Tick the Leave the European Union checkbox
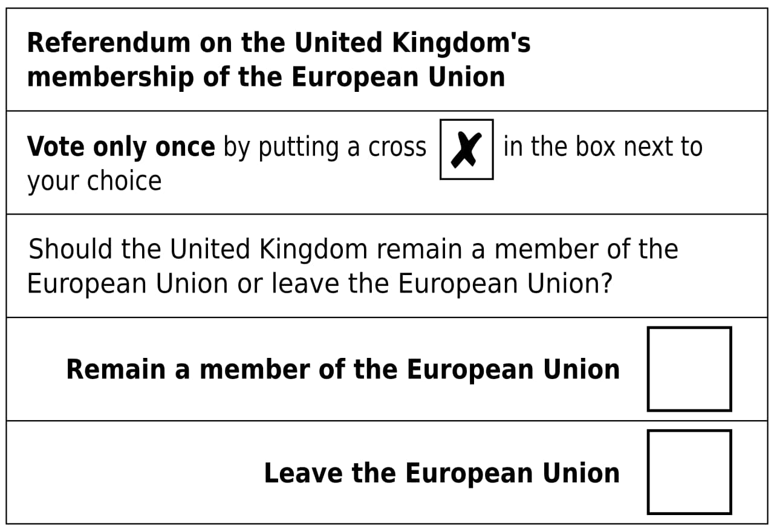774x532 pixels. (689, 472)
